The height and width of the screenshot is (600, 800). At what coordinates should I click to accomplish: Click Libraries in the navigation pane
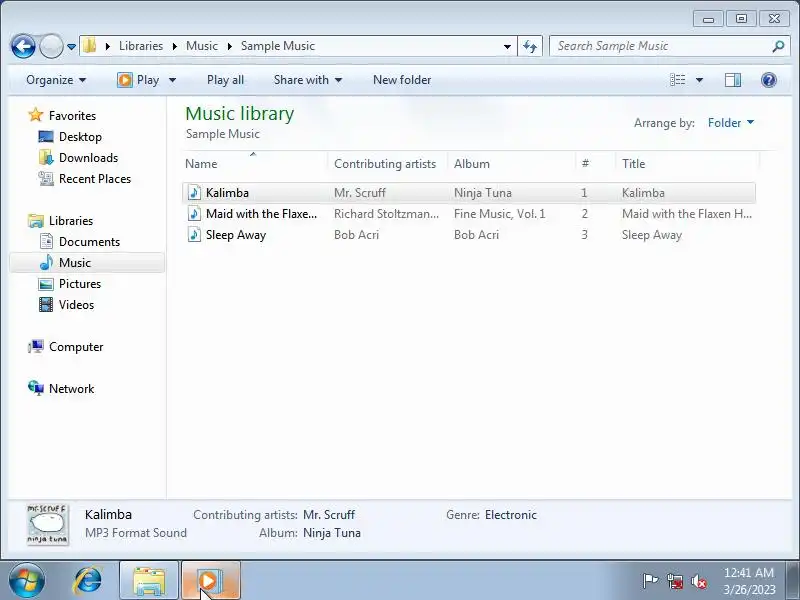click(71, 221)
